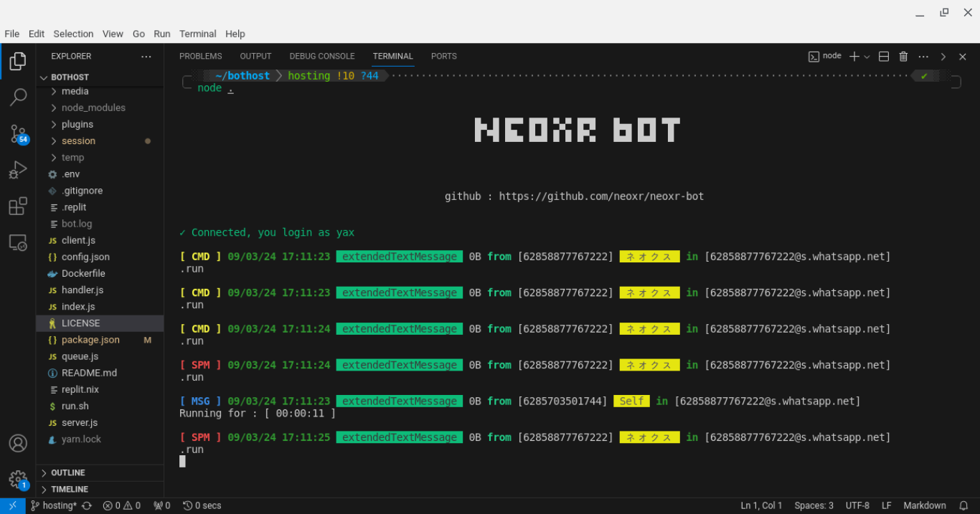Change encoding via UTF-8 status item
The width and height of the screenshot is (980, 514).
point(857,505)
